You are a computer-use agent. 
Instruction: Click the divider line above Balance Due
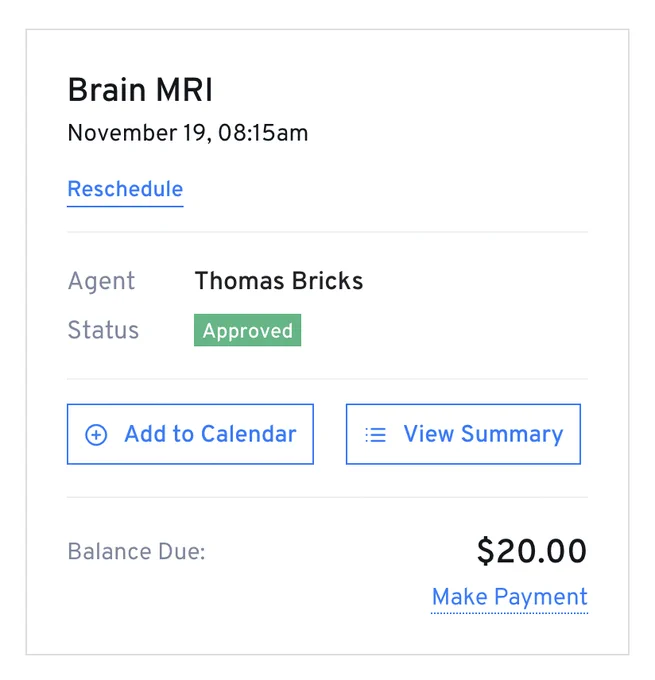coord(328,497)
